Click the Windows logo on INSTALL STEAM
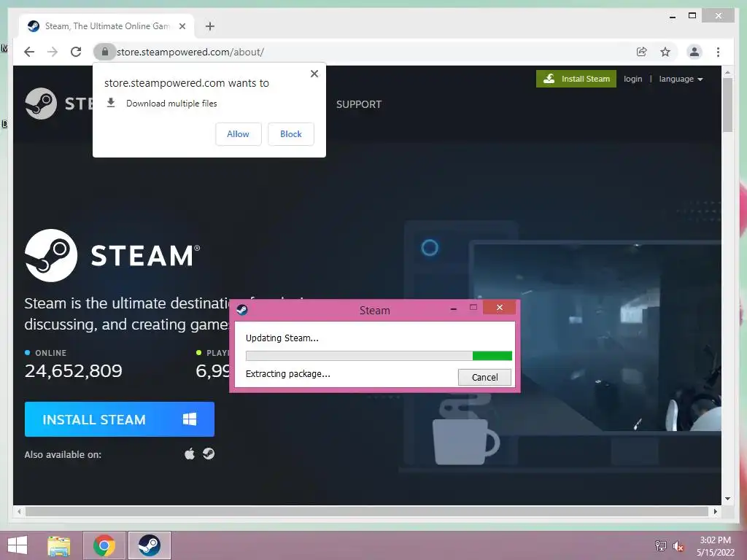The height and width of the screenshot is (560, 747). click(x=190, y=419)
